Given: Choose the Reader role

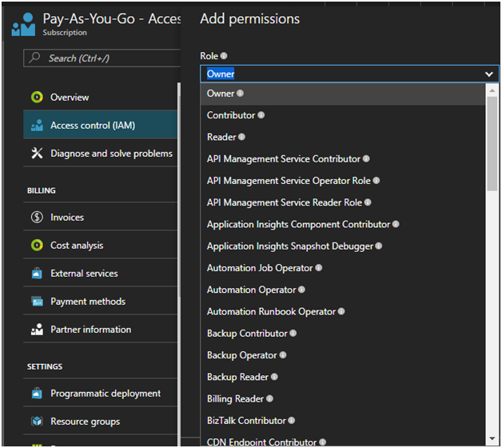Looking at the screenshot, I should point(343,137).
